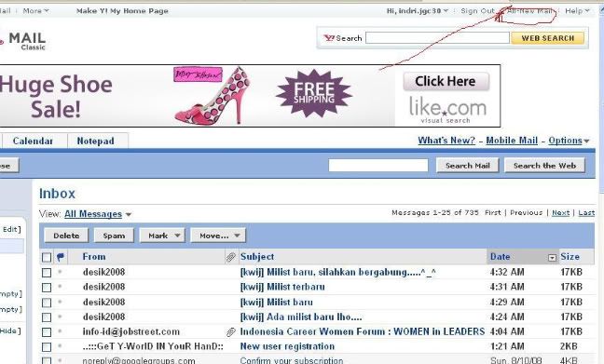Viewport: 604px width, 364px height.
Task: Click the attachment paperclip column header
Action: point(231,257)
